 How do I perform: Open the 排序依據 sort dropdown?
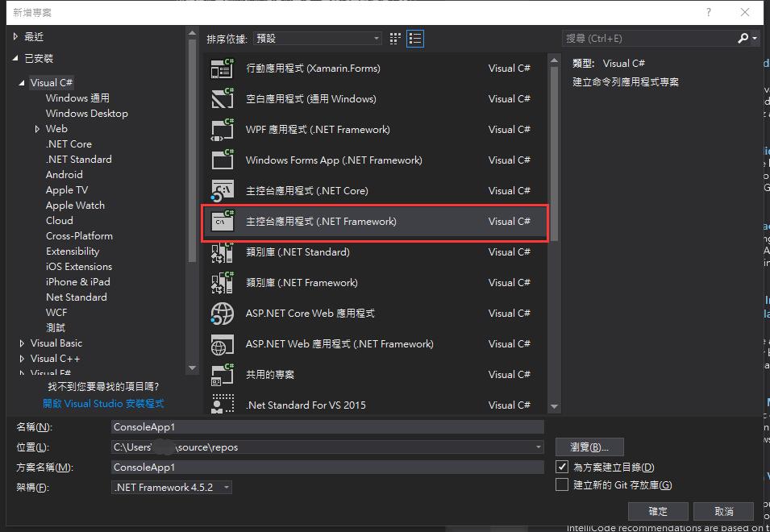pos(317,38)
